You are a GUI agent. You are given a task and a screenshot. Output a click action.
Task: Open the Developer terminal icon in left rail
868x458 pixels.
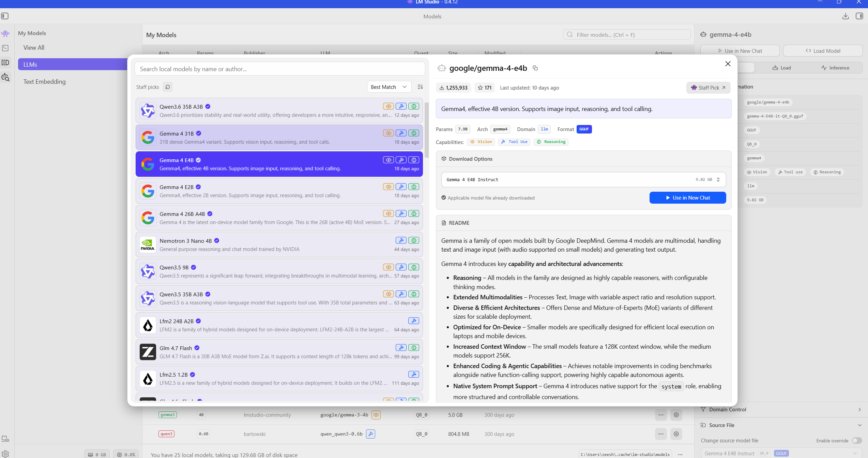tap(5, 48)
